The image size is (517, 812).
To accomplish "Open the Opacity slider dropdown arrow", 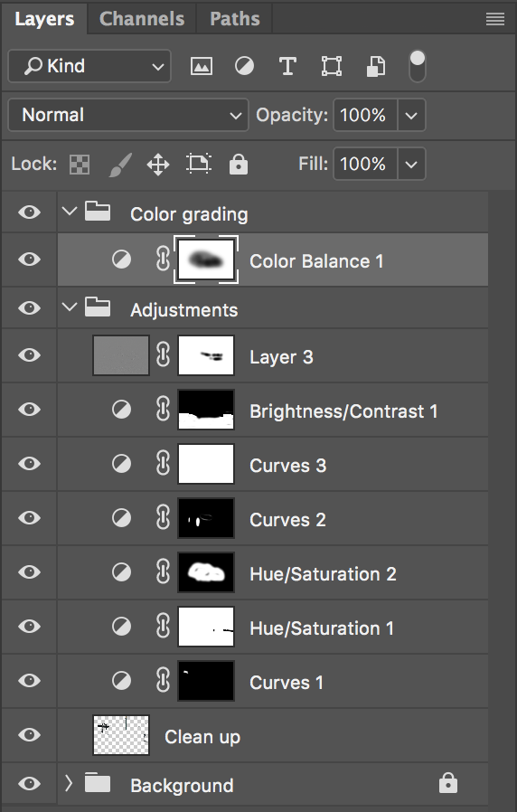I will click(411, 115).
